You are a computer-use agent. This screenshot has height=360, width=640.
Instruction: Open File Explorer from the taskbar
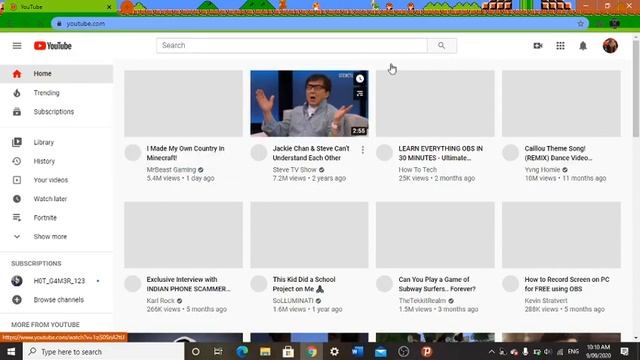265,351
